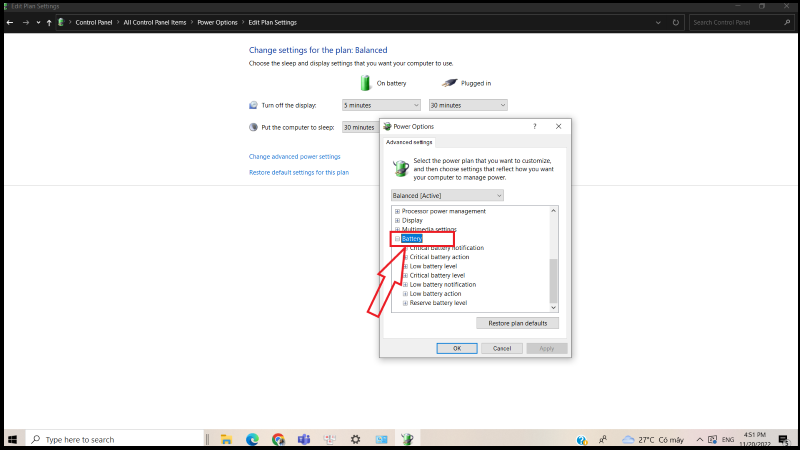Open Google Chrome from taskbar

pyautogui.click(x=278, y=439)
